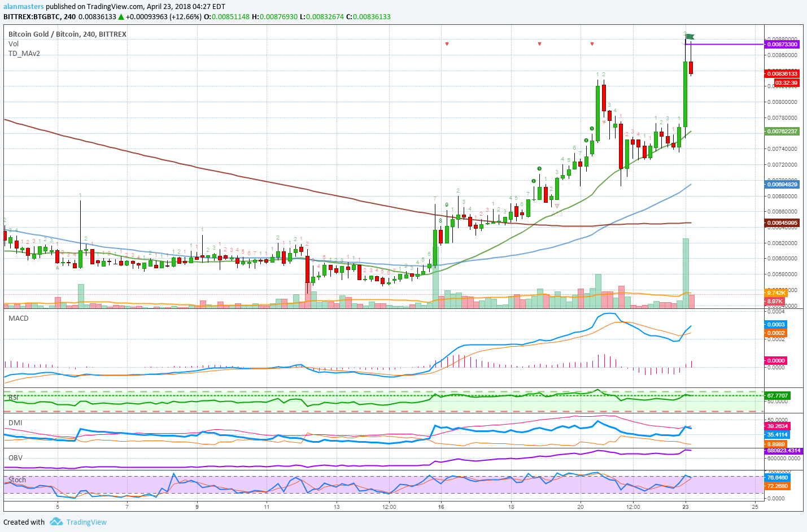
Task: Click the Stoch pane label
Action: (17, 479)
